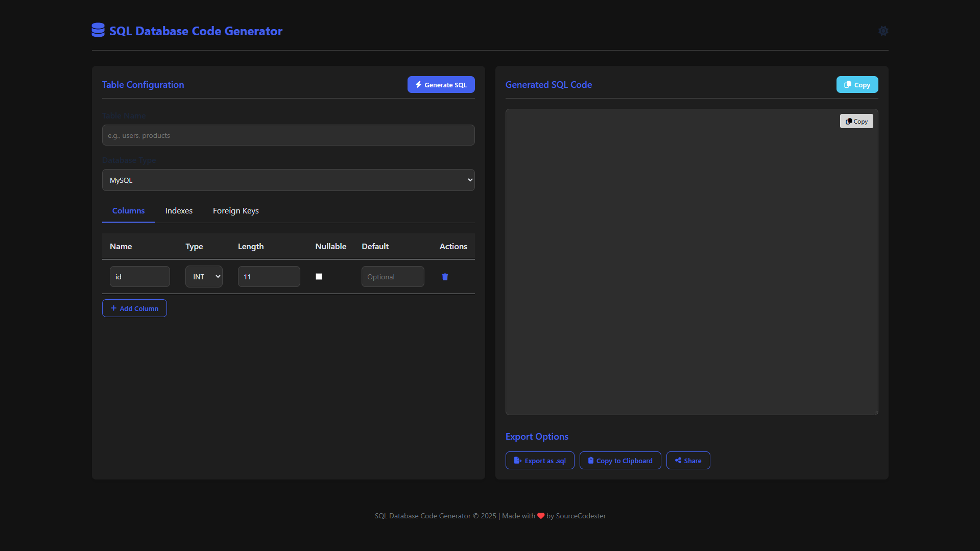Click the Default column header
Screen dimensions: 980x551
(x=375, y=247)
